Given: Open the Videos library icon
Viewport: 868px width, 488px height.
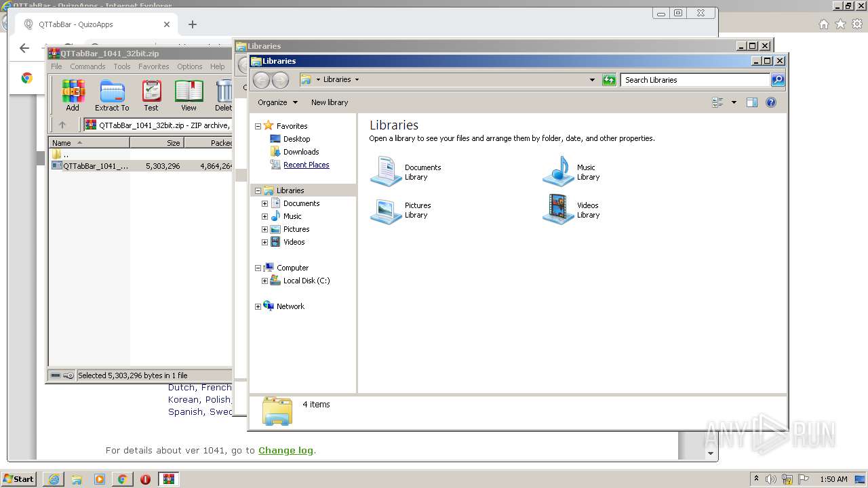Looking at the screenshot, I should (558, 209).
